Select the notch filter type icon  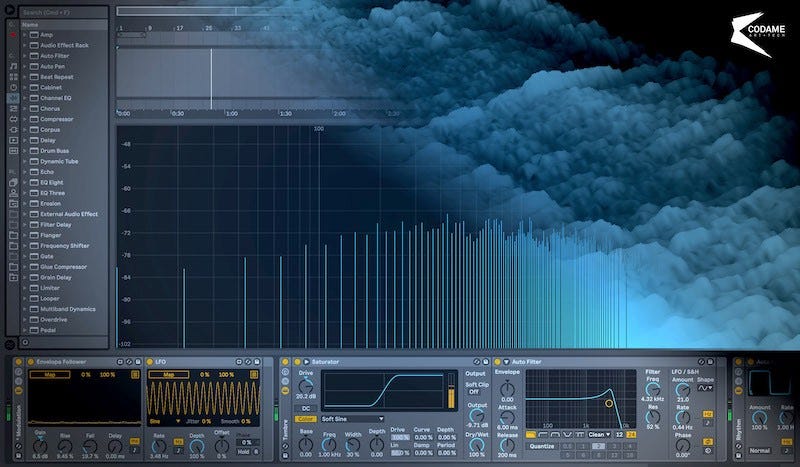coord(567,434)
